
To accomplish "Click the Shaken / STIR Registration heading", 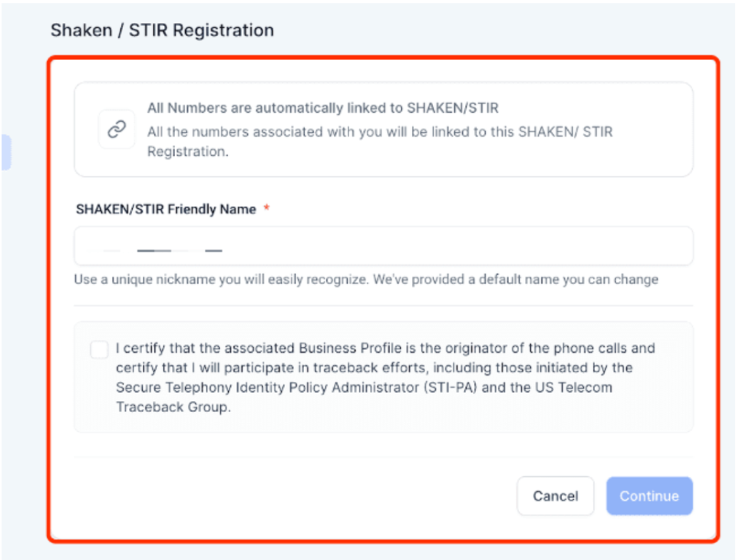I will click(162, 31).
